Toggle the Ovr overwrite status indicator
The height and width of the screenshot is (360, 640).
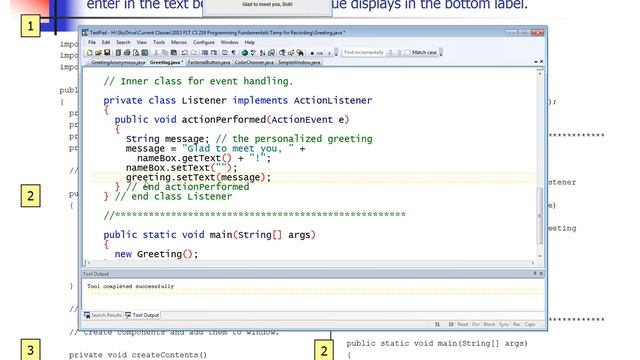click(x=476, y=324)
